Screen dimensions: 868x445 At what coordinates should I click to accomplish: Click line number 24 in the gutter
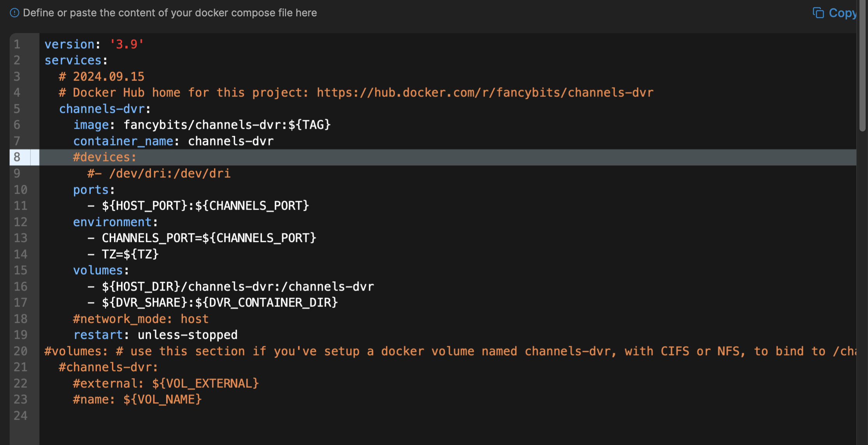coord(20,416)
